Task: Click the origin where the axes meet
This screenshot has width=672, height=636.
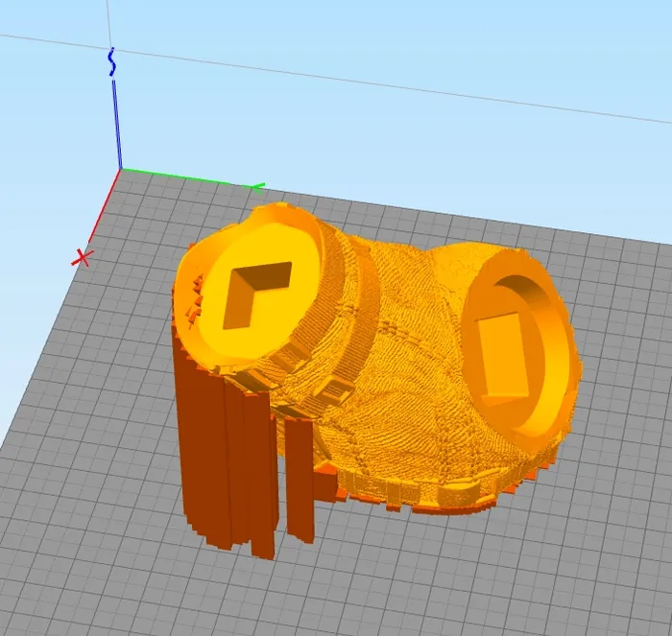Action: coord(120,170)
